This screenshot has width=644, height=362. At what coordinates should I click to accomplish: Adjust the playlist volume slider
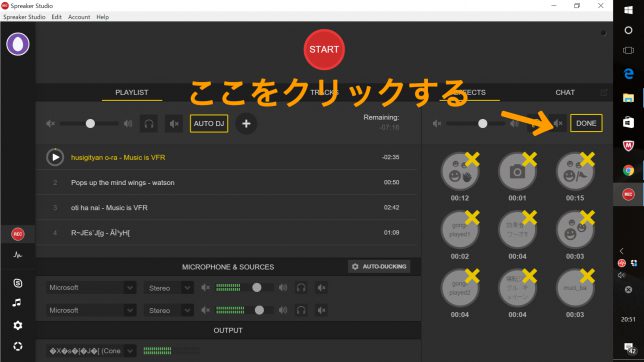[x=90, y=124]
